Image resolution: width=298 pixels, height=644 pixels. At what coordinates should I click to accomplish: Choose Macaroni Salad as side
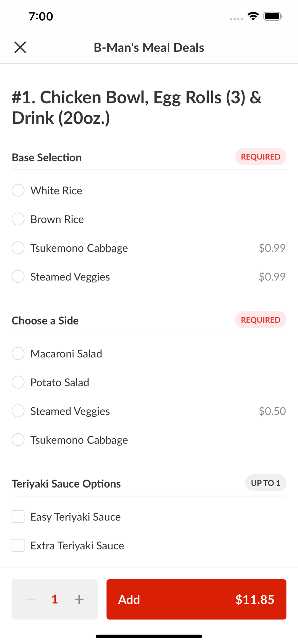[x=18, y=353]
